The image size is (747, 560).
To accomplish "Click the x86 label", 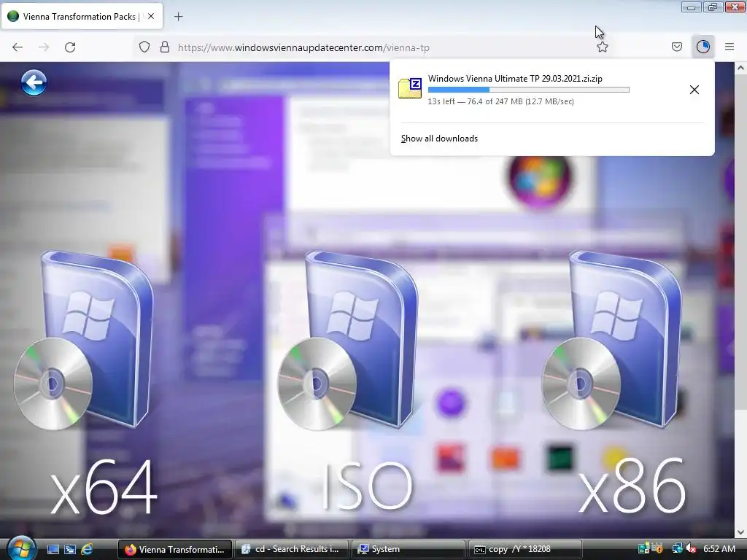I will [632, 487].
